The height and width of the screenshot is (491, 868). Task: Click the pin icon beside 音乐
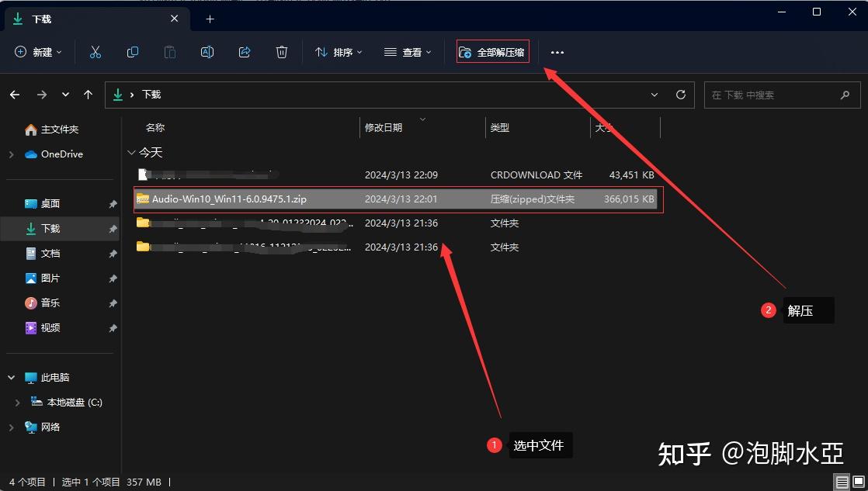(113, 303)
